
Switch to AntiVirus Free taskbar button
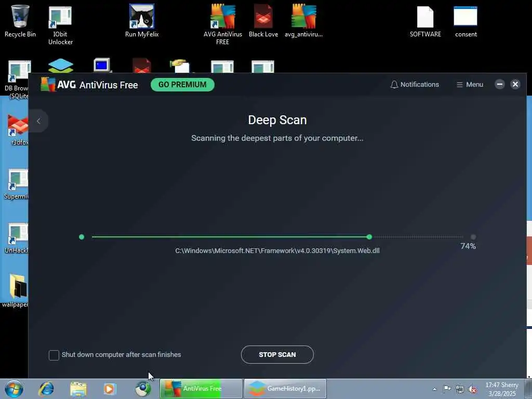click(x=201, y=389)
